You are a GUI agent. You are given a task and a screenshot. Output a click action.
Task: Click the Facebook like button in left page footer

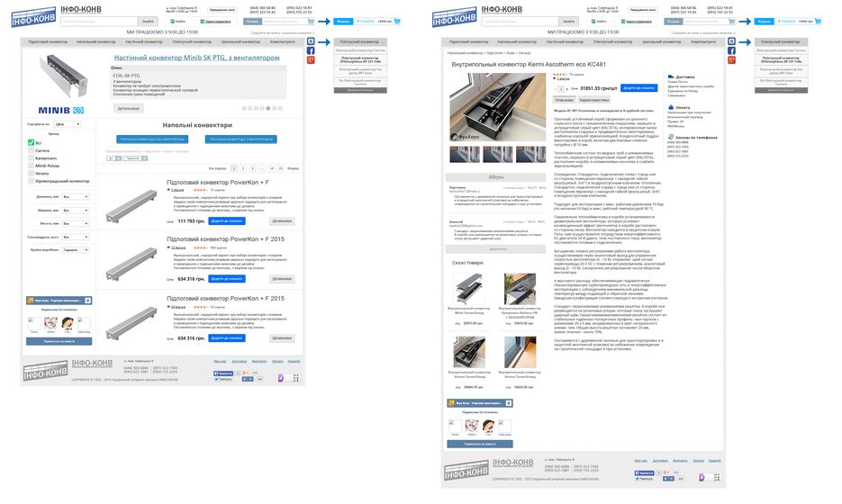222,373
